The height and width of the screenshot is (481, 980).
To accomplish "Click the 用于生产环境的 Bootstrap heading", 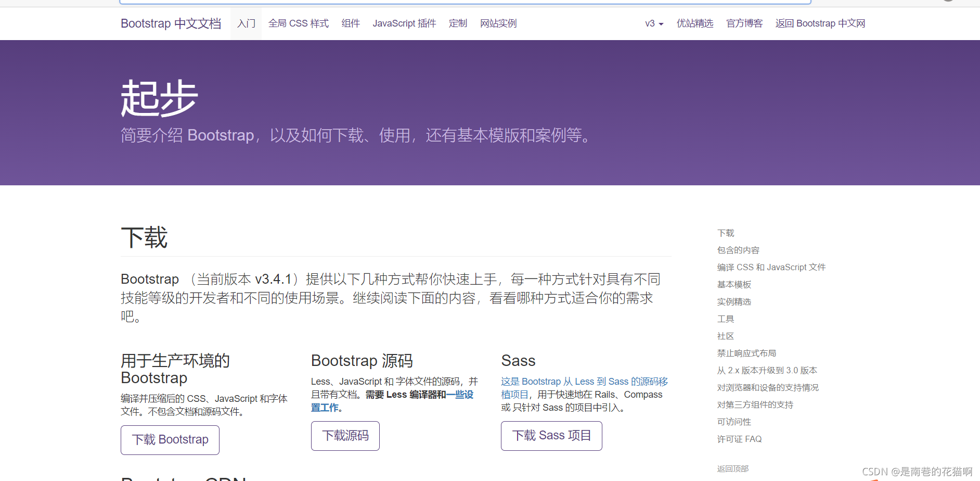I will 175,369.
